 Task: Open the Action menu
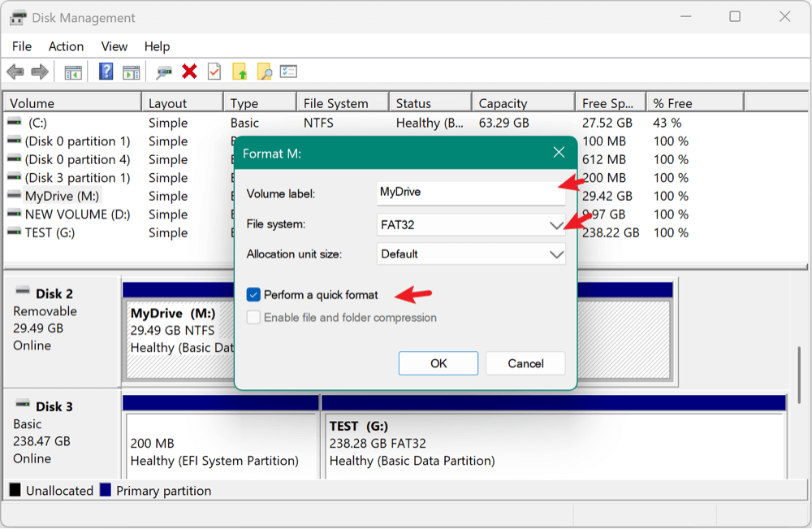pyautogui.click(x=66, y=46)
